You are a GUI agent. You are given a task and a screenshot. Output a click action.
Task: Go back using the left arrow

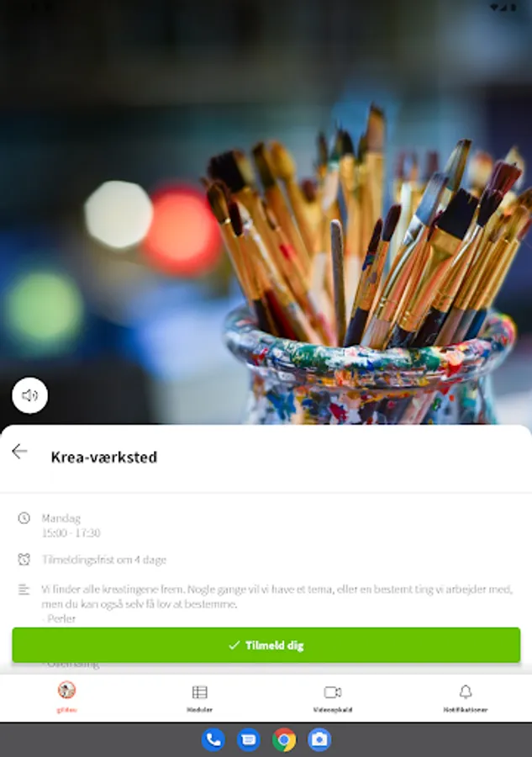coord(19,452)
